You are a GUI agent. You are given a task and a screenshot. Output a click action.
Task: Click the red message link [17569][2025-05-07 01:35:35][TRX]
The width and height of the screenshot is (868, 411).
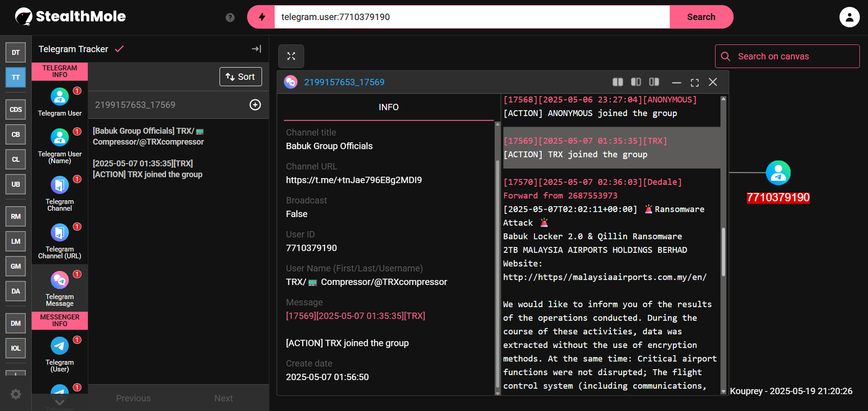pos(355,316)
